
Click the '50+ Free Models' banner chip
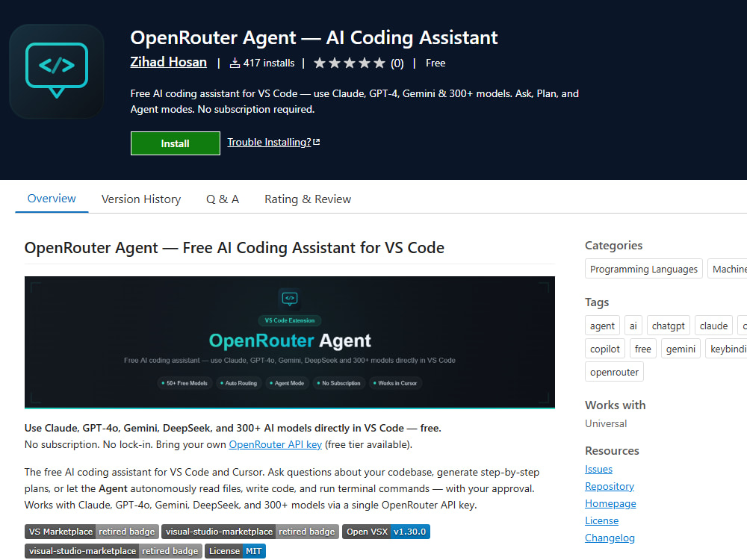[185, 383]
